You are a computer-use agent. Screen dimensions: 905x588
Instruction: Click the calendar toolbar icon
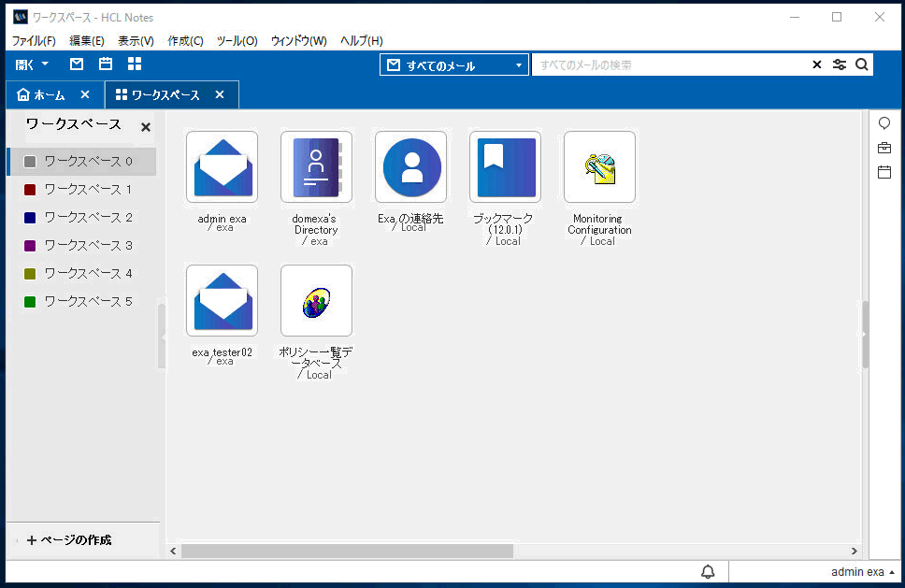click(x=106, y=65)
